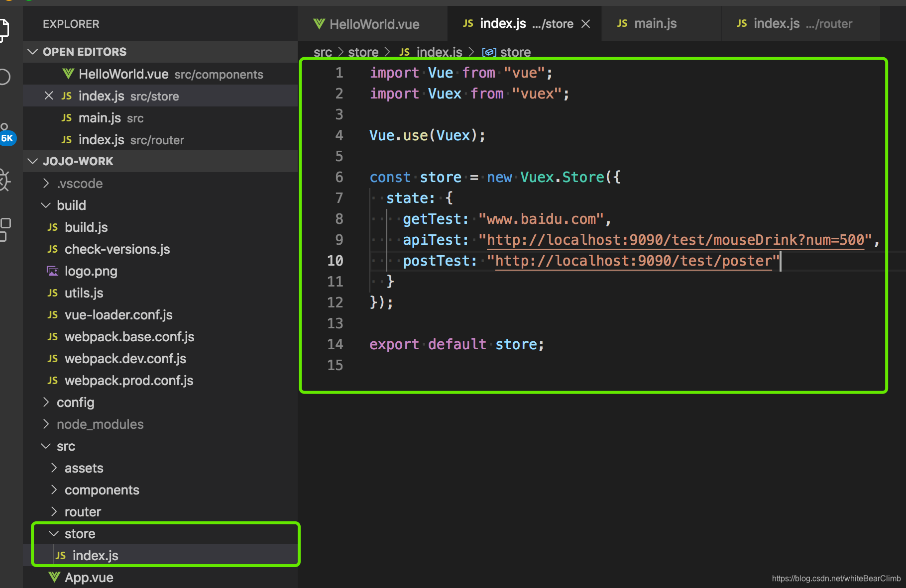Open the Extensions activity bar icon
906x588 pixels.
click(x=5, y=229)
